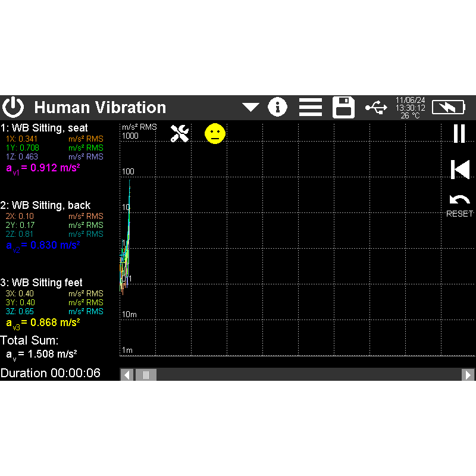Image resolution: width=476 pixels, height=476 pixels.
Task: Click the RESET button
Action: click(x=459, y=206)
